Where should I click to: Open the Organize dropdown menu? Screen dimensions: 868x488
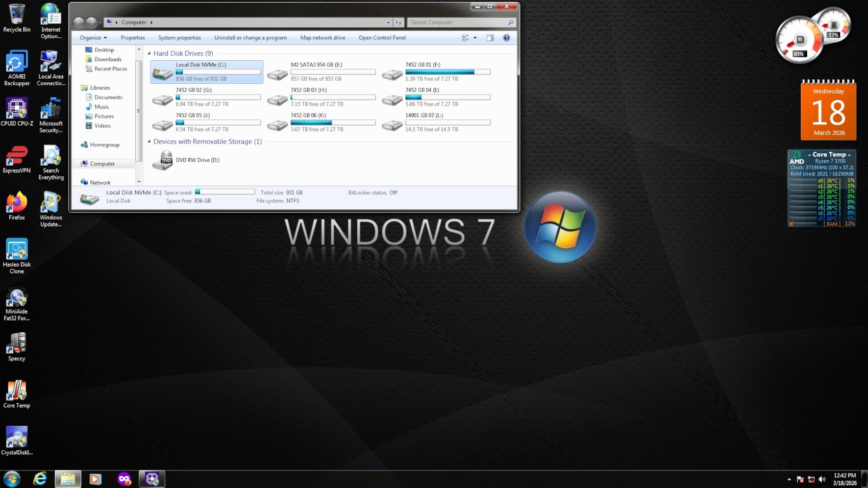click(x=93, y=38)
